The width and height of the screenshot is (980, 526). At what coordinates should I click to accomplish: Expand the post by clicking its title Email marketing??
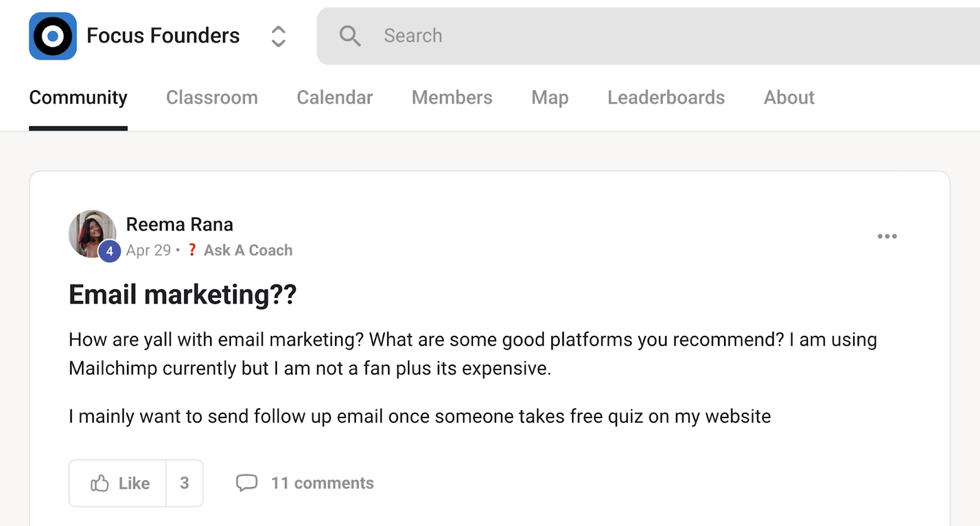coord(182,294)
